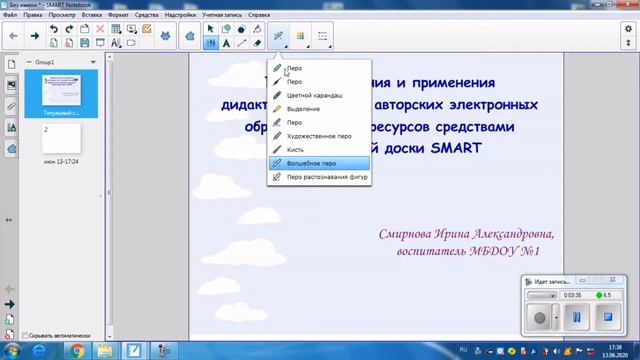Screen dimensions: 640x360
Task: Stop the screen recording
Action: (608, 317)
